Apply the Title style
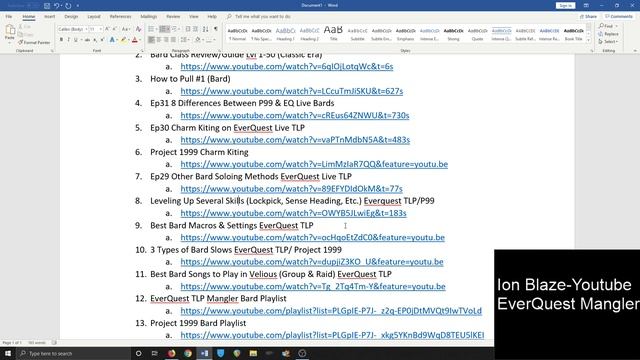640x360 pixels. 333,34
